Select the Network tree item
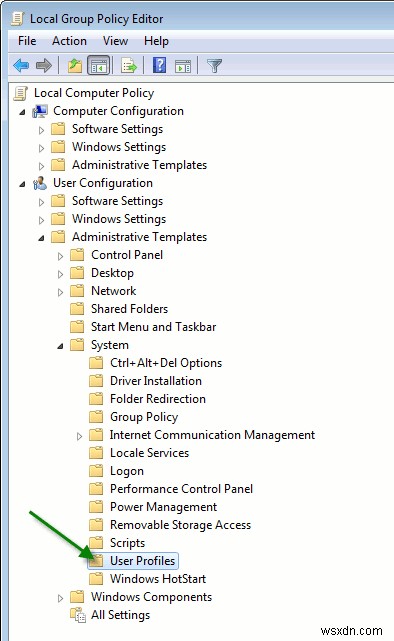The image size is (394, 641). [x=114, y=291]
